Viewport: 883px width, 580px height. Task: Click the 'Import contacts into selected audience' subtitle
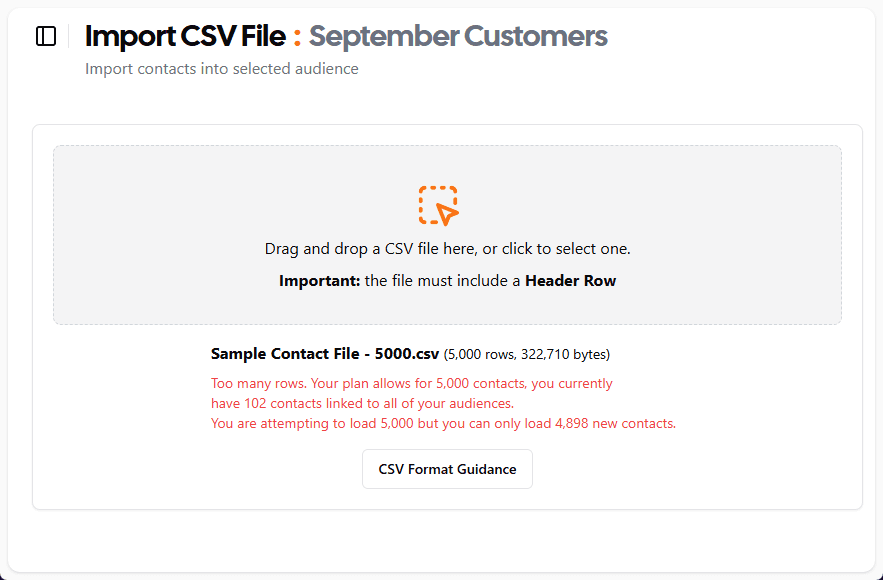[222, 69]
